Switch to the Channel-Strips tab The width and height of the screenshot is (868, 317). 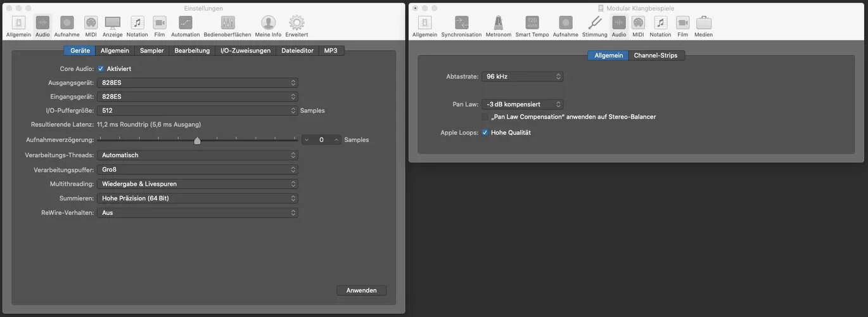pyautogui.click(x=656, y=55)
